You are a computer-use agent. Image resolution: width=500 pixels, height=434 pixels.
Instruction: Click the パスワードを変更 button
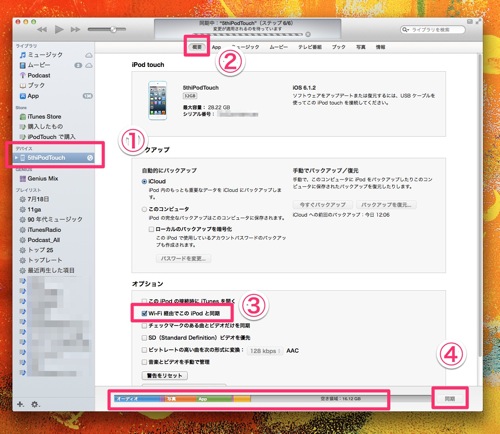pyautogui.click(x=183, y=259)
